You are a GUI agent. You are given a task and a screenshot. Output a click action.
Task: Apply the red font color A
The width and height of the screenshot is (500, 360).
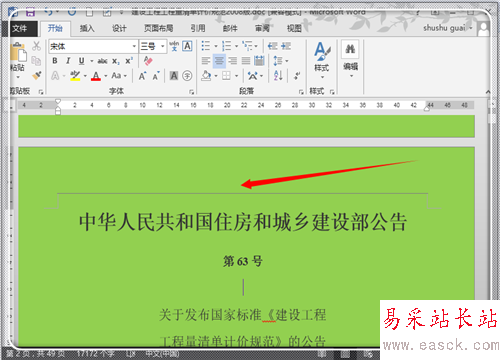pos(96,76)
